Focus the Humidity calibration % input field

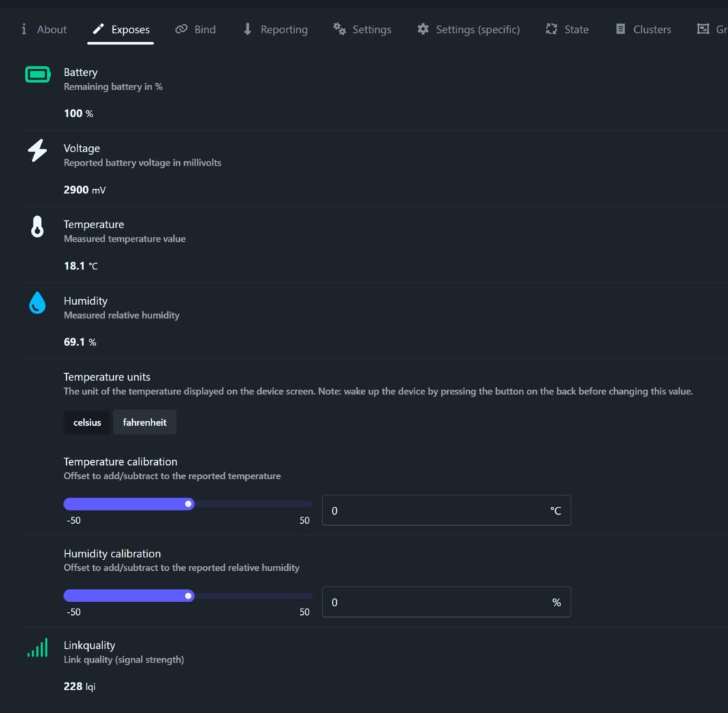(434, 602)
